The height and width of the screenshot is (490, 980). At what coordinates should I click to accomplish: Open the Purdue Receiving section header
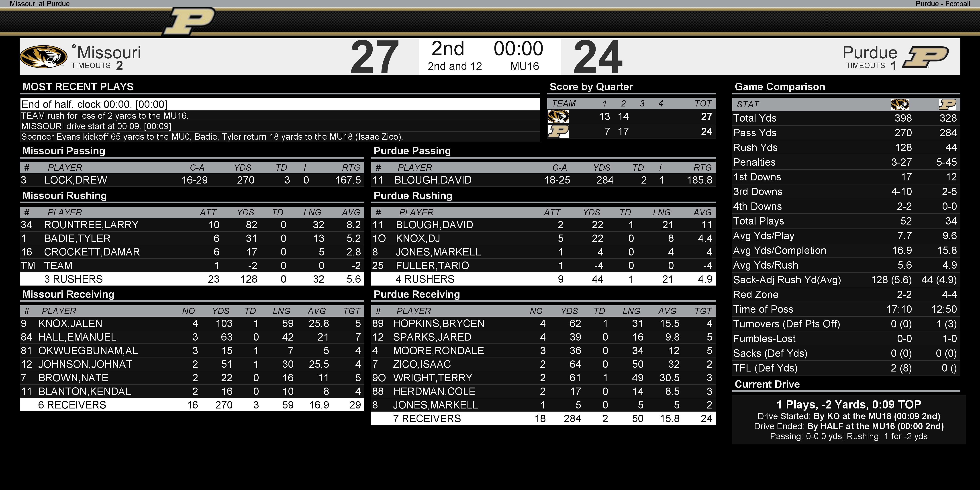pos(416,294)
